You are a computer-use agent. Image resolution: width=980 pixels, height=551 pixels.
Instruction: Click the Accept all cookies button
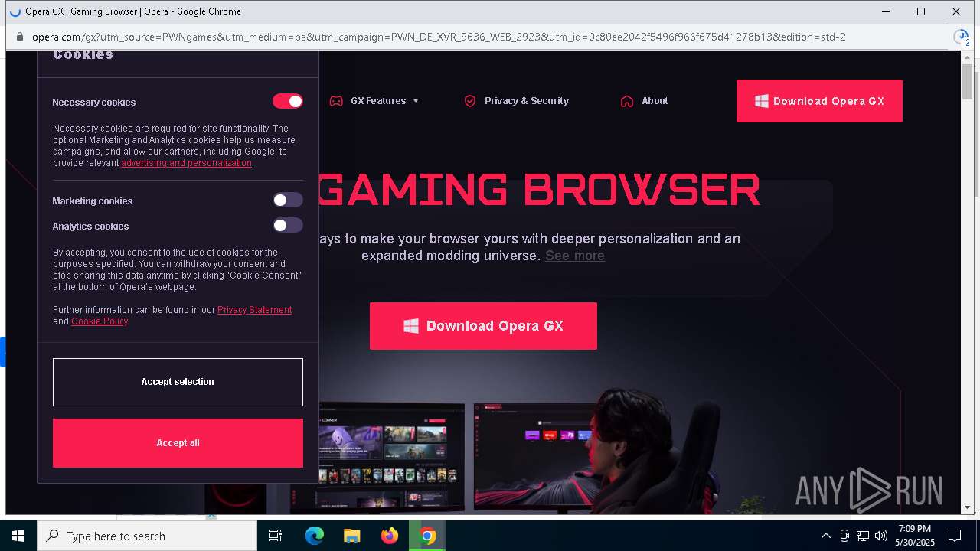pyautogui.click(x=178, y=443)
